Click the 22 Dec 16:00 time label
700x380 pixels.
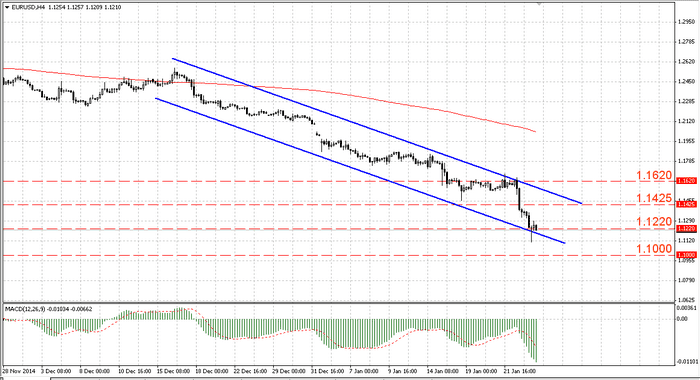(250, 371)
